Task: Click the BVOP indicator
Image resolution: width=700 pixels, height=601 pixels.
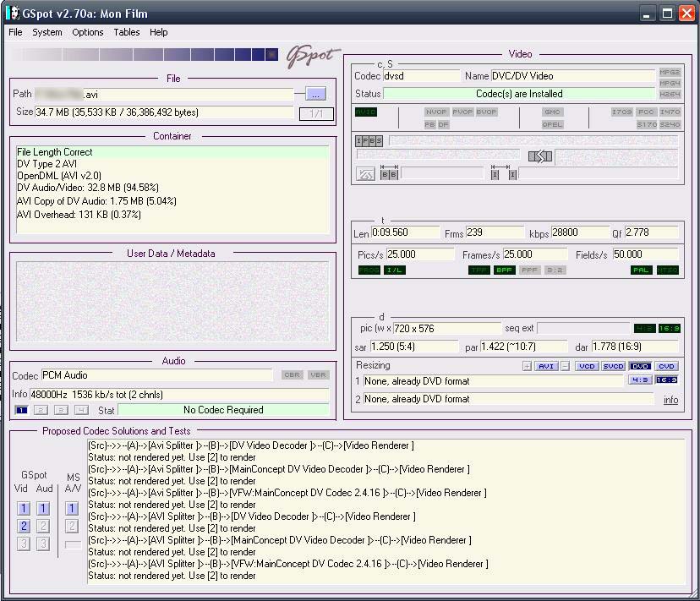Action: [x=486, y=112]
